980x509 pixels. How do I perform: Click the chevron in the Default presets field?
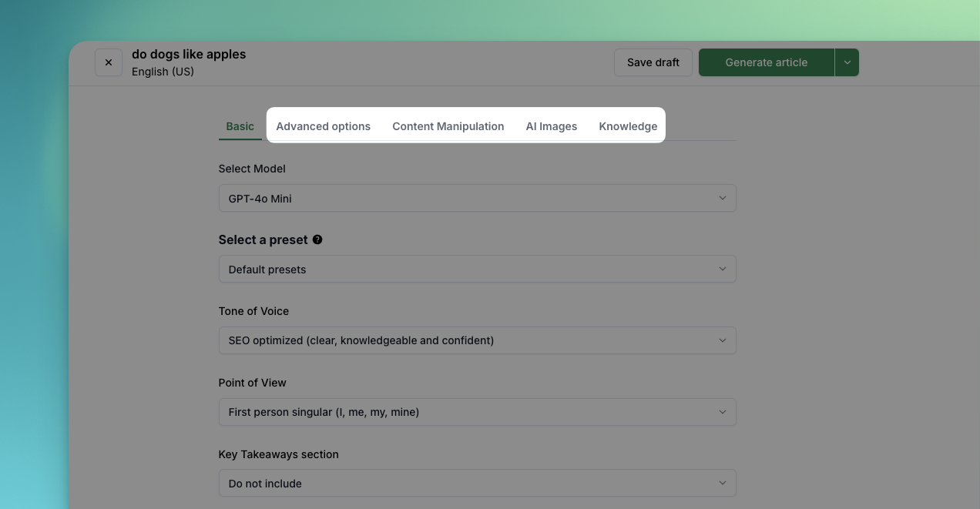click(x=722, y=269)
